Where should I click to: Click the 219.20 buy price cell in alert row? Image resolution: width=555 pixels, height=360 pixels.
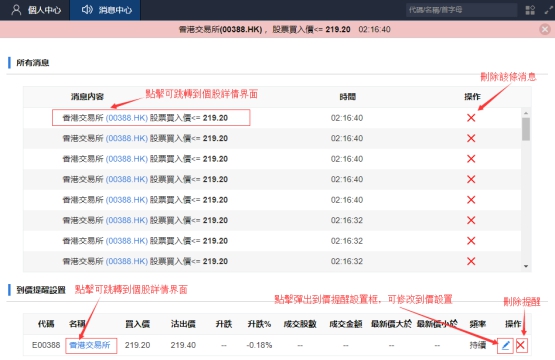pos(137,345)
